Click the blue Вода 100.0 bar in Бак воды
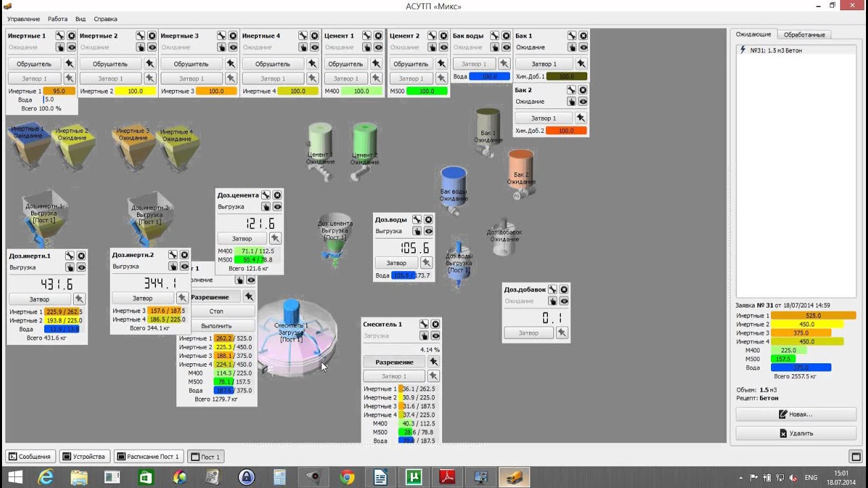 (x=489, y=77)
